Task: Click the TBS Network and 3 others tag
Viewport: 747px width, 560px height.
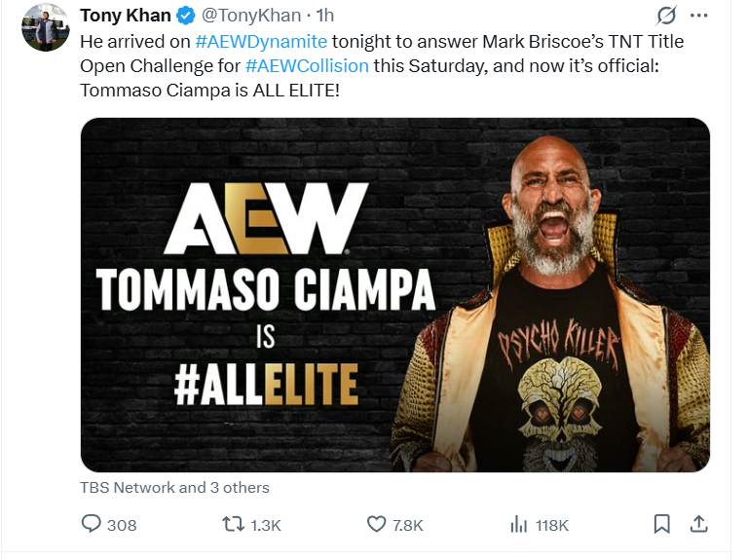Action: click(175, 487)
